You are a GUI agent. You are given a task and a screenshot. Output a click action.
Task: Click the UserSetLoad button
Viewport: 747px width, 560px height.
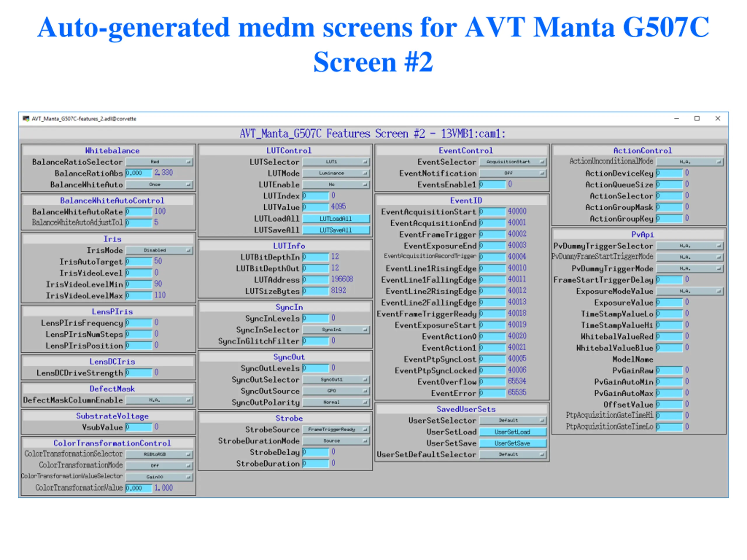click(x=513, y=432)
